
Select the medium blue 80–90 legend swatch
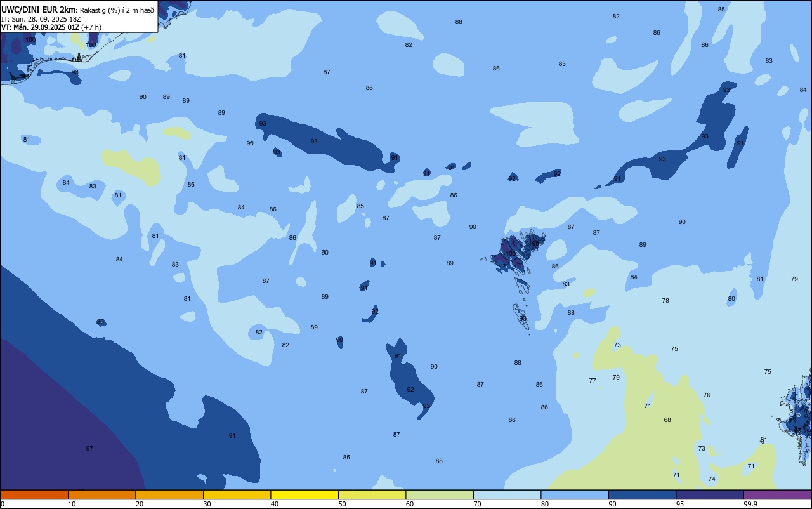point(575,494)
